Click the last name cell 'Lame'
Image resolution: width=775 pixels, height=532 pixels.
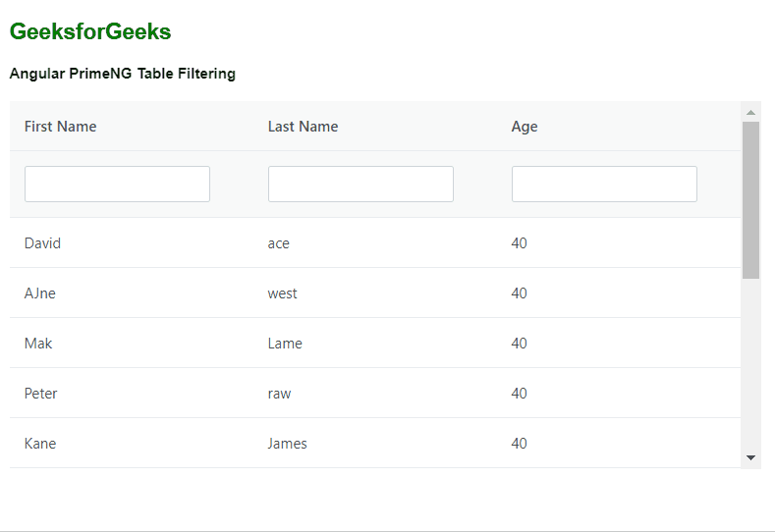click(285, 344)
